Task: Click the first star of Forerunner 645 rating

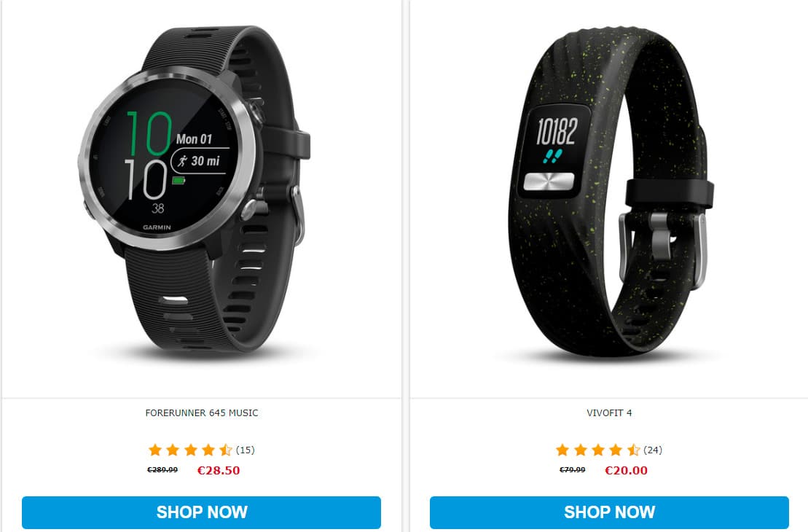Action: pos(155,450)
